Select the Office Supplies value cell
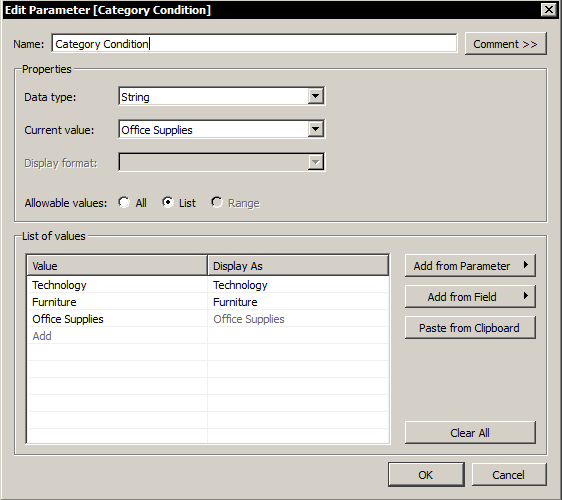Screen dimensions: 562x500 click(118, 319)
